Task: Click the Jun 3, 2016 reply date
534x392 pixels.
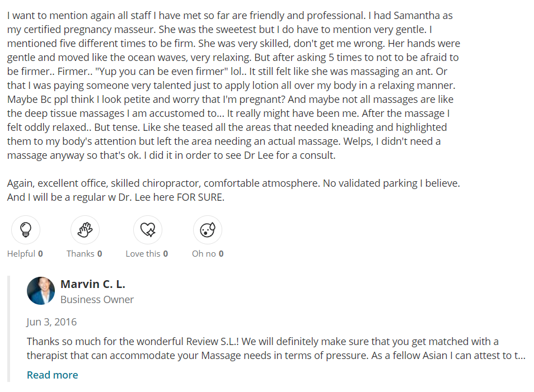Action: tap(51, 322)
